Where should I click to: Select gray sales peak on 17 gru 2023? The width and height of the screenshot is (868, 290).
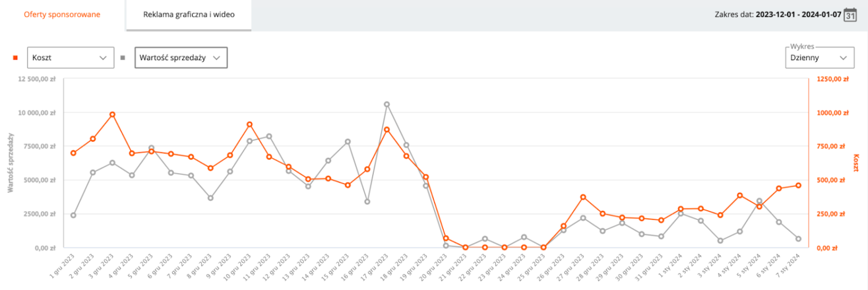coord(387,104)
